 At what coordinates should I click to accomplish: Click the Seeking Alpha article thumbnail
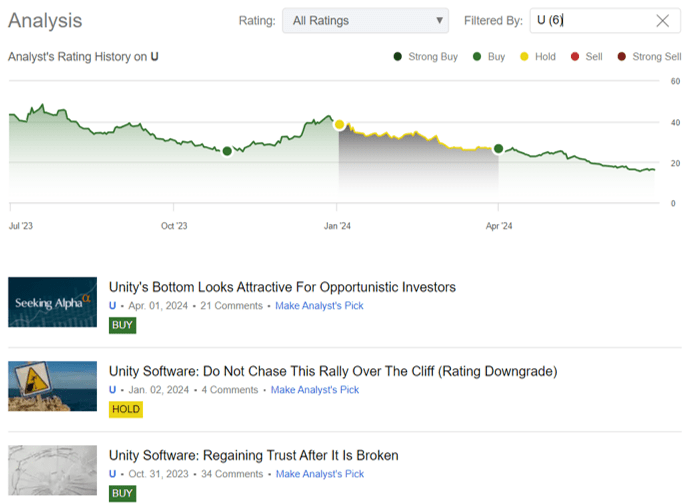click(x=52, y=302)
